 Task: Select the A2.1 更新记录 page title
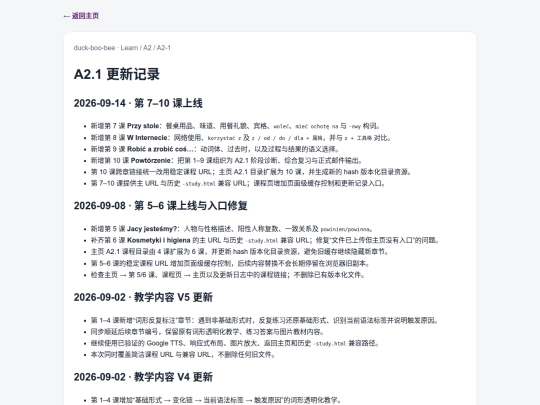point(117,74)
